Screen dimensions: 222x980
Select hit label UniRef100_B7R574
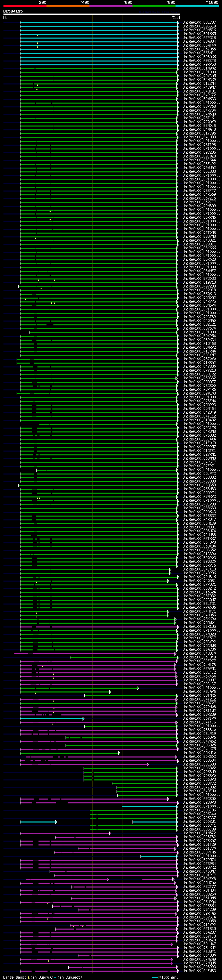(x=199, y=860)
